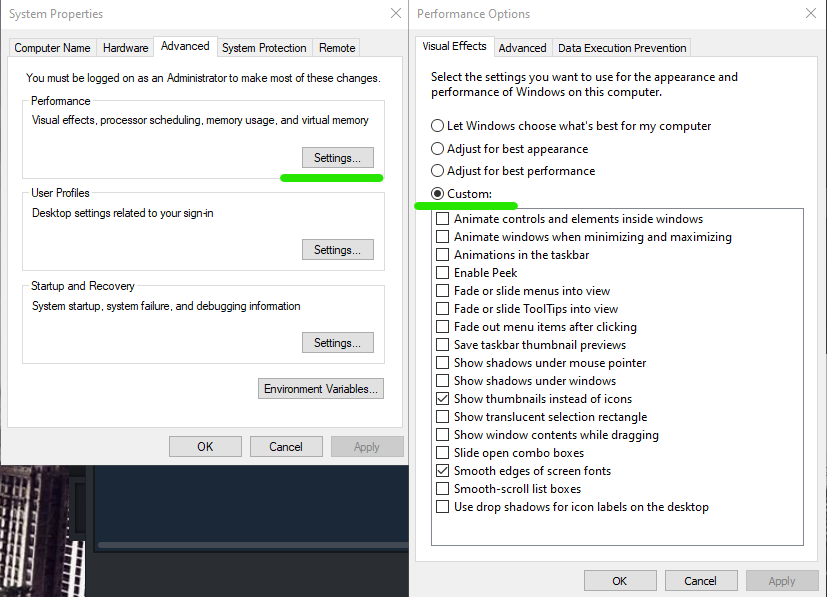Open the Computer Name tab
827x597 pixels.
pyautogui.click(x=52, y=48)
